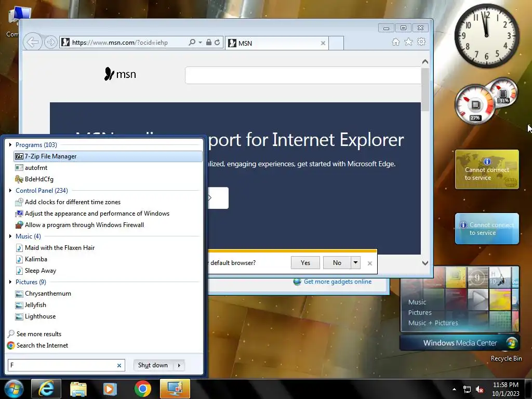
Task: Open the Lighthouse picture
Action: [x=108, y=316]
